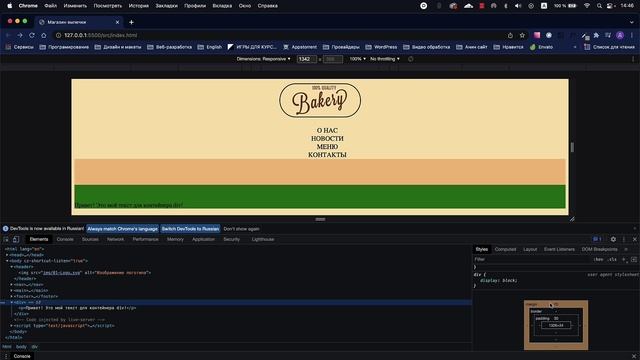Expand the script element node

(12, 326)
